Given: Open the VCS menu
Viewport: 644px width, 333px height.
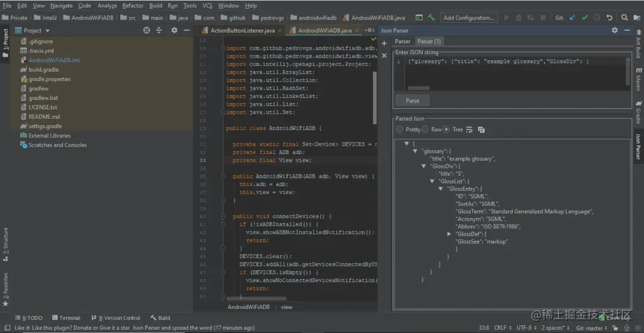Looking at the screenshot, I should 208,6.
